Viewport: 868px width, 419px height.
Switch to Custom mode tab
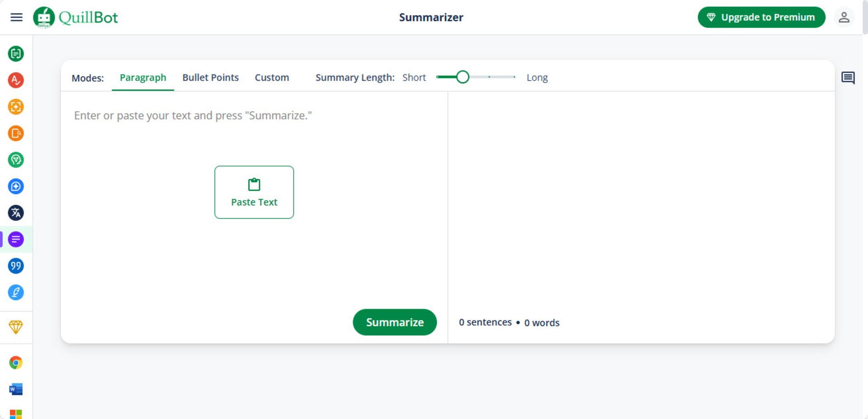[x=272, y=78]
